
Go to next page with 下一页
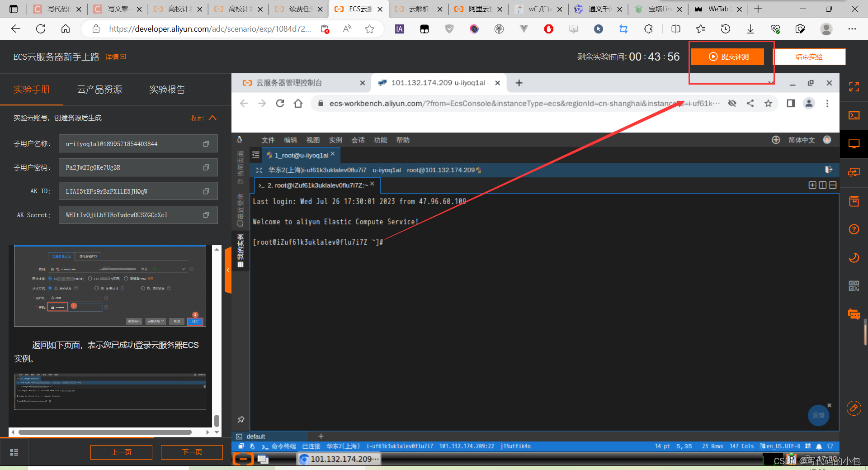(x=192, y=452)
